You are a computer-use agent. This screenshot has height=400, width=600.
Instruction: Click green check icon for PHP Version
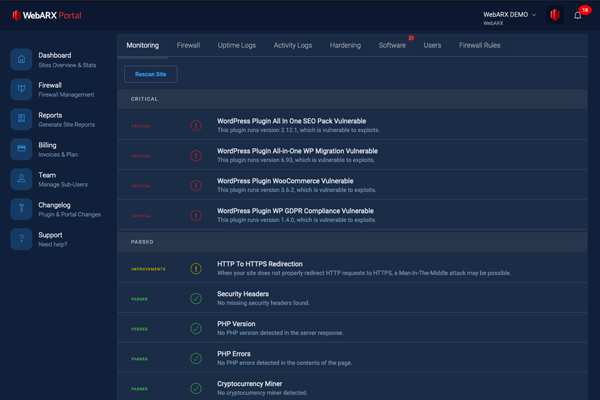[196, 328]
